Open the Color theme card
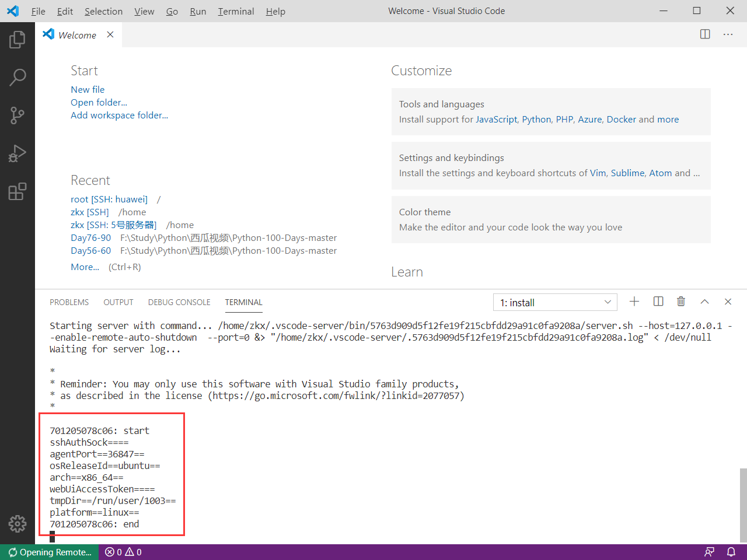747x560 pixels. 551,219
